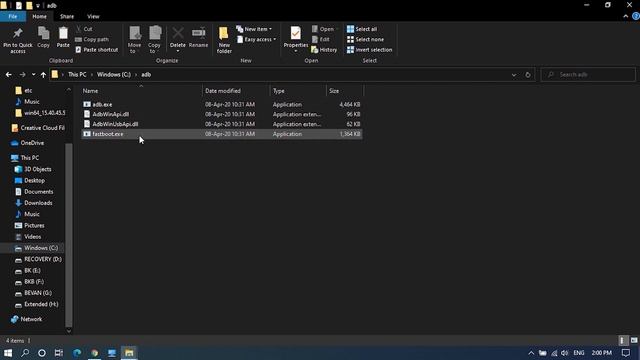Go up one folder level
640x360 pixels.
click(43, 75)
